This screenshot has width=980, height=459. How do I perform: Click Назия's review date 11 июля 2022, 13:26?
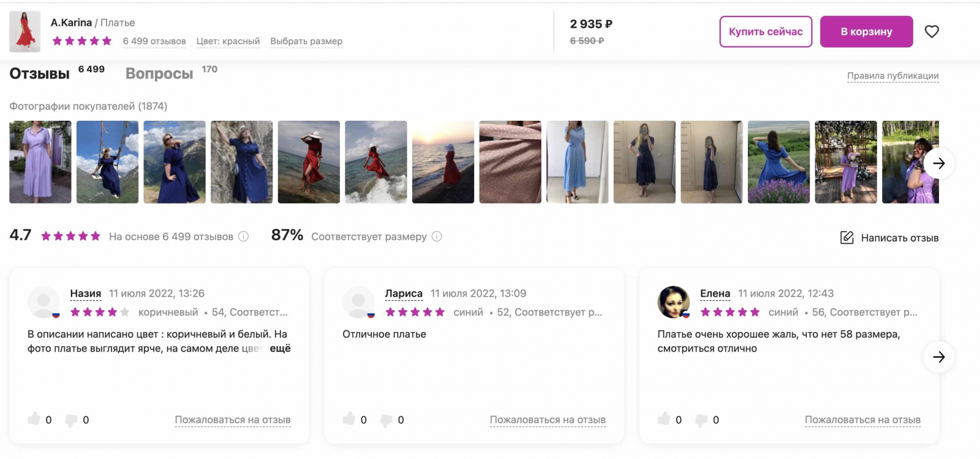tap(157, 294)
